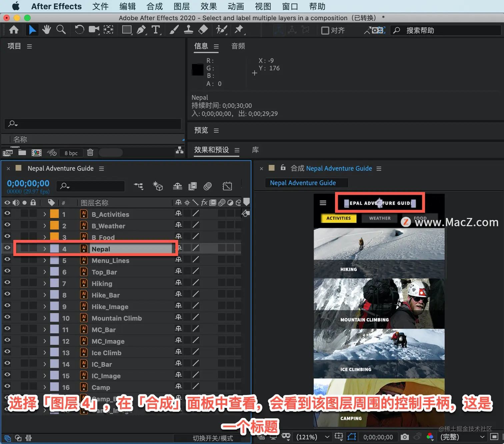The width and height of the screenshot is (504, 444).
Task: Select the Pen tool
Action: [x=141, y=30]
